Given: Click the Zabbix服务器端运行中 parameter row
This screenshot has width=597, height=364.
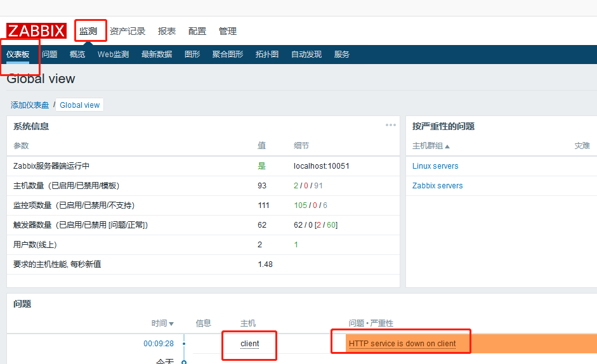Looking at the screenshot, I should pos(203,166).
